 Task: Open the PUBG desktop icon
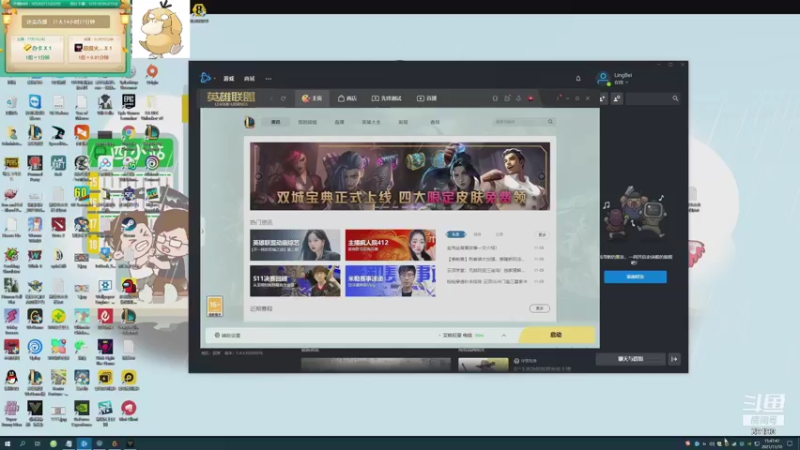tap(11, 163)
